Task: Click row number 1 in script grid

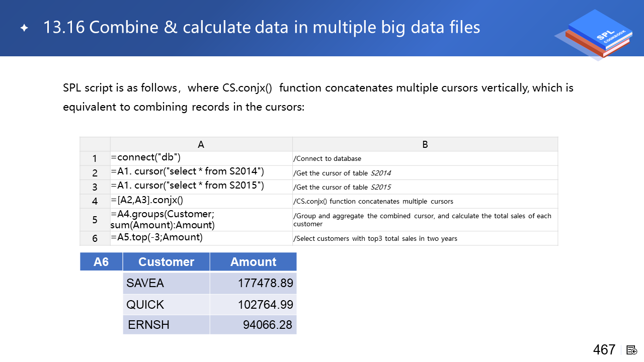Action: pyautogui.click(x=95, y=158)
